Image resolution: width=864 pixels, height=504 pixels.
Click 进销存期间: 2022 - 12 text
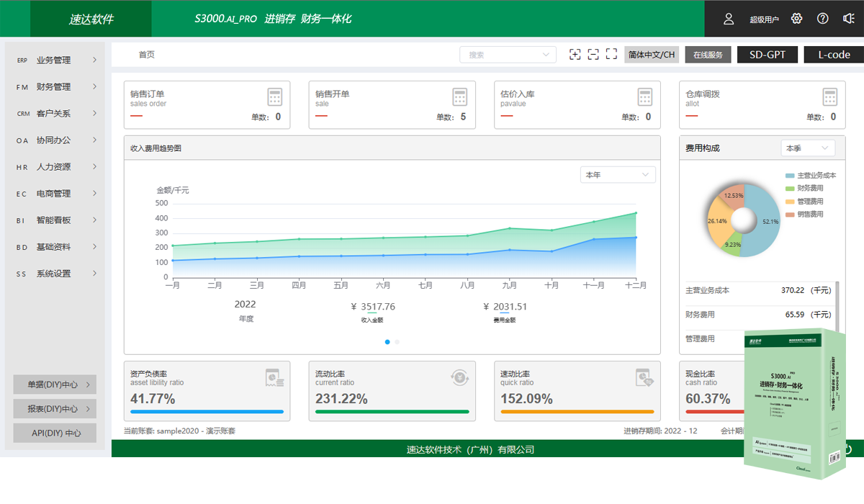tap(660, 431)
